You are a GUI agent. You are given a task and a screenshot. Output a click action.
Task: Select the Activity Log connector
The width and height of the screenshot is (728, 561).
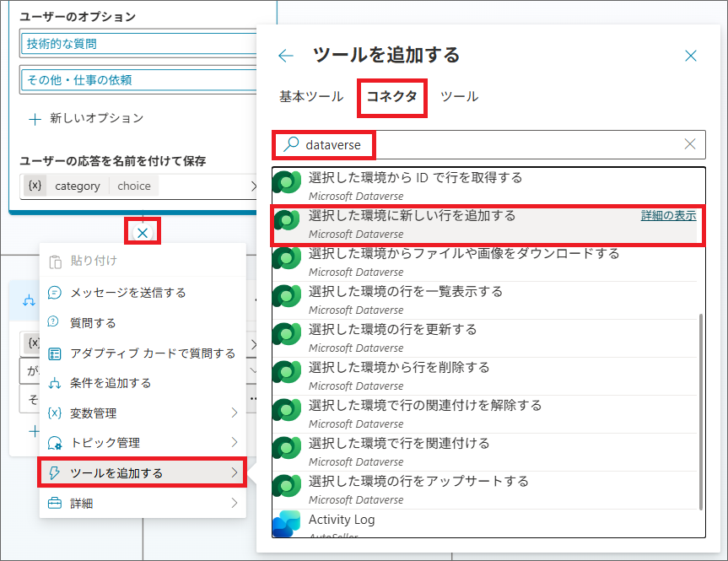click(x=485, y=524)
